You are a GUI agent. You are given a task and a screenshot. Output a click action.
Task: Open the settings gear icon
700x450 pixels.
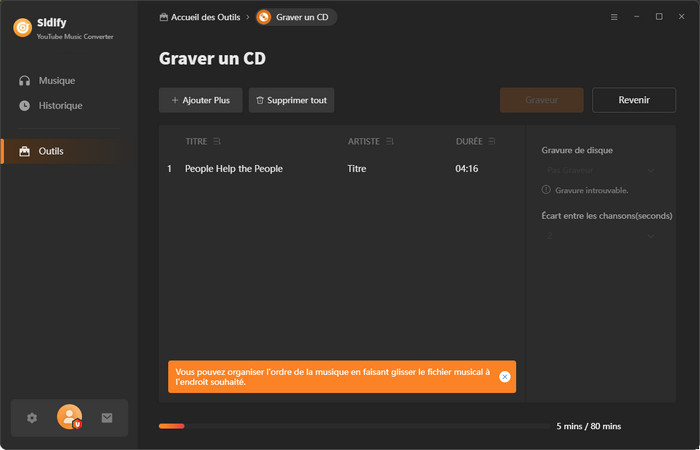(x=32, y=418)
